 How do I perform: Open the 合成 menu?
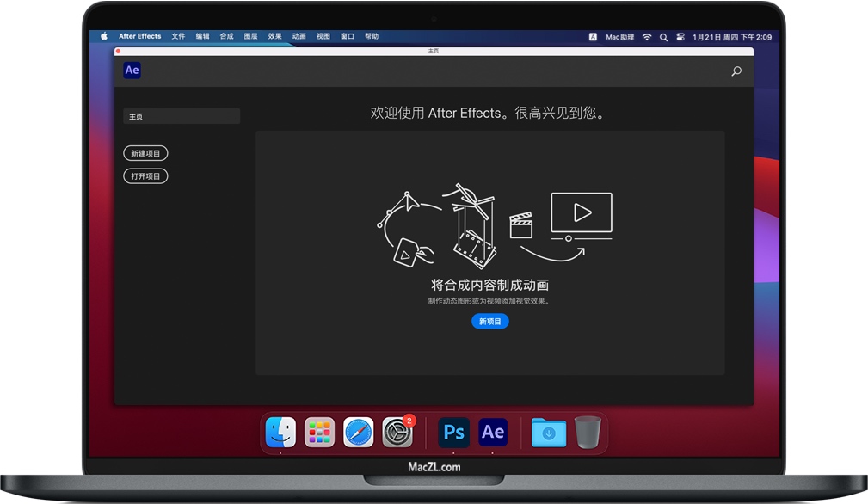[225, 36]
